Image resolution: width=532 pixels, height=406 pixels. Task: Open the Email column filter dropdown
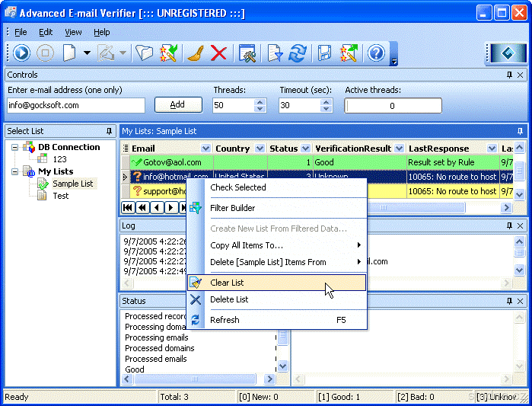205,149
